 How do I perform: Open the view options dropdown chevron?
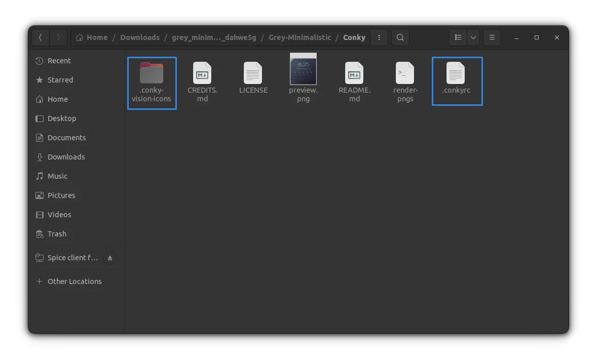(x=472, y=37)
